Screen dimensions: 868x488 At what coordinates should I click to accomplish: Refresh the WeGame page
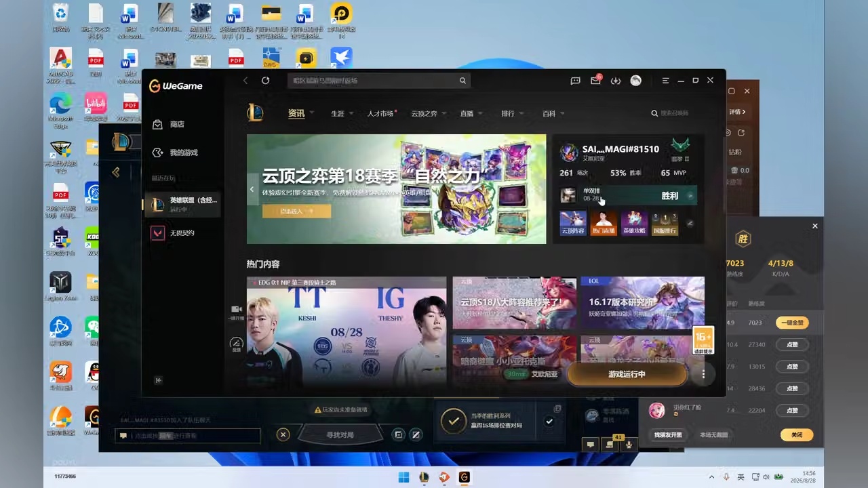click(265, 81)
